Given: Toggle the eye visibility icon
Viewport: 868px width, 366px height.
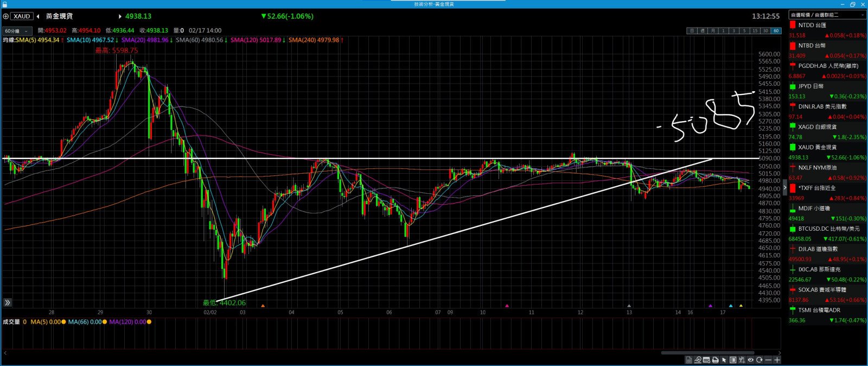Looking at the screenshot, I should 751,360.
